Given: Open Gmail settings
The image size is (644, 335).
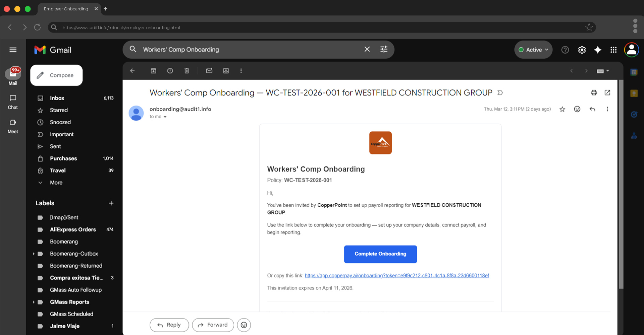Looking at the screenshot, I should [582, 50].
